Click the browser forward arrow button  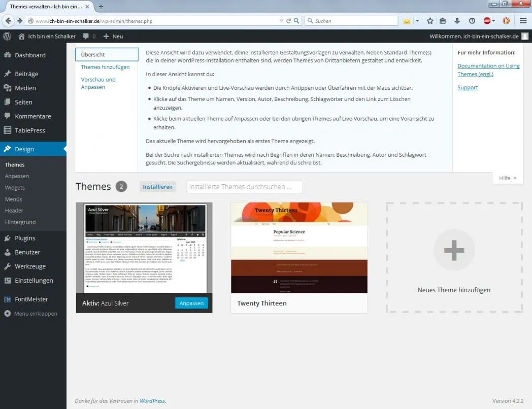click(x=20, y=21)
